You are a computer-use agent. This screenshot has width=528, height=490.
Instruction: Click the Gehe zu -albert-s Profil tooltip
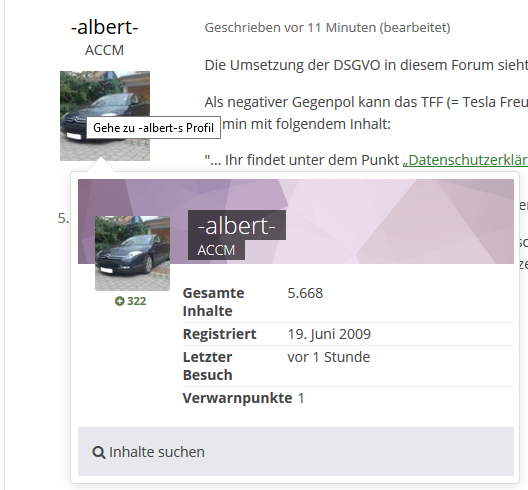pos(154,128)
